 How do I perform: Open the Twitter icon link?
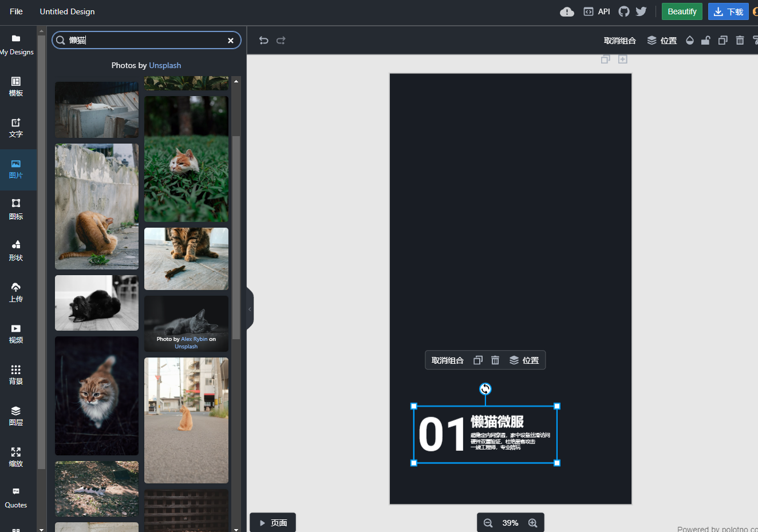(x=641, y=11)
